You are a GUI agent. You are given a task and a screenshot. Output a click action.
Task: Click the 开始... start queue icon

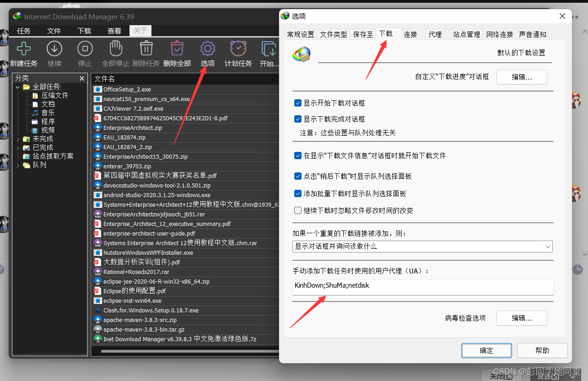pyautogui.click(x=269, y=48)
